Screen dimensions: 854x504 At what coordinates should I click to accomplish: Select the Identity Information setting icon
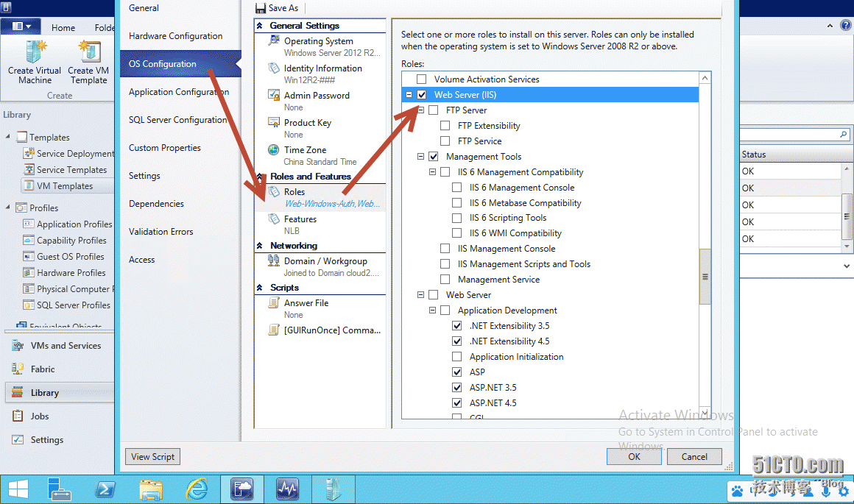274,68
